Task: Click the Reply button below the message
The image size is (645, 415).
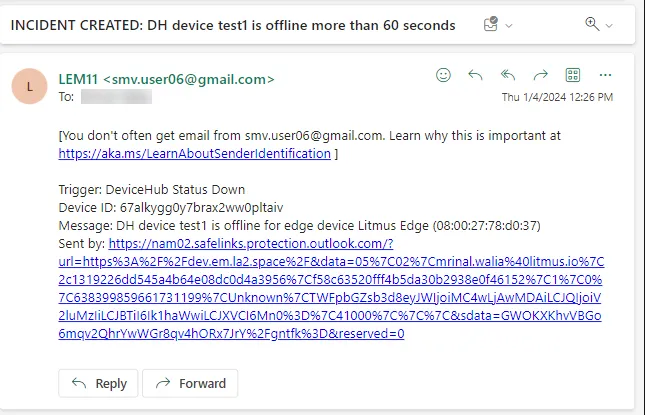Action: point(98,383)
